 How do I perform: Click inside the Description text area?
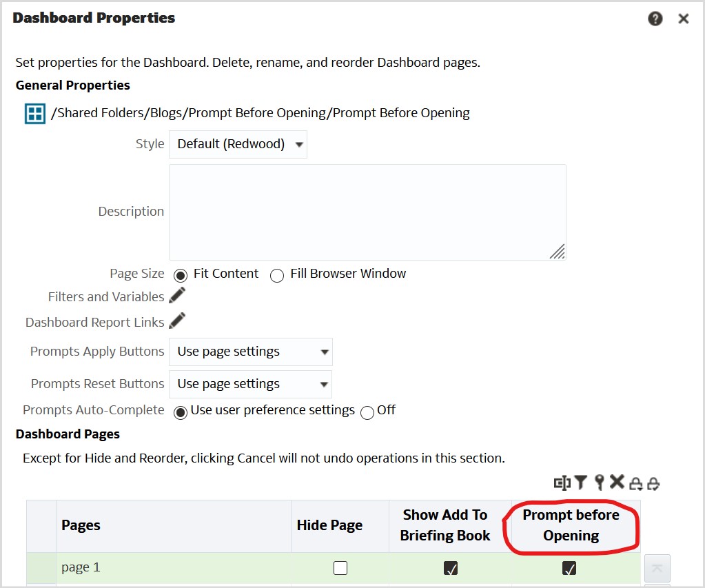pyautogui.click(x=367, y=212)
